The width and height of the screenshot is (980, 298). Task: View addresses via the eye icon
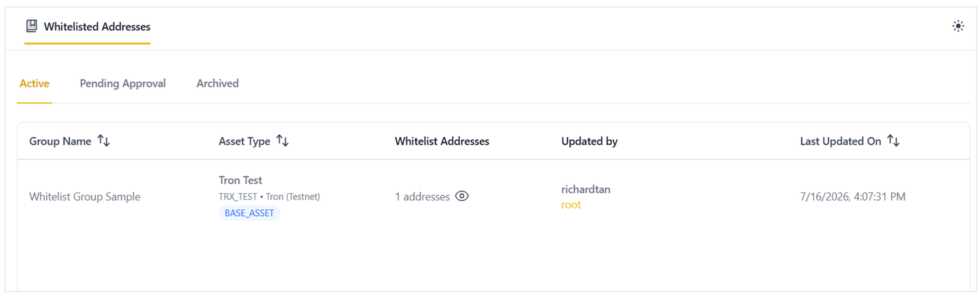(462, 197)
